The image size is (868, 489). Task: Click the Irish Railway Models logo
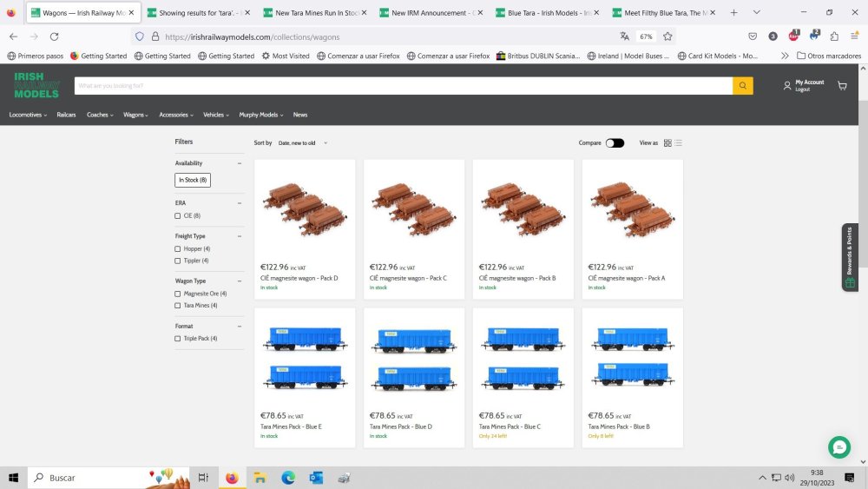(36, 85)
